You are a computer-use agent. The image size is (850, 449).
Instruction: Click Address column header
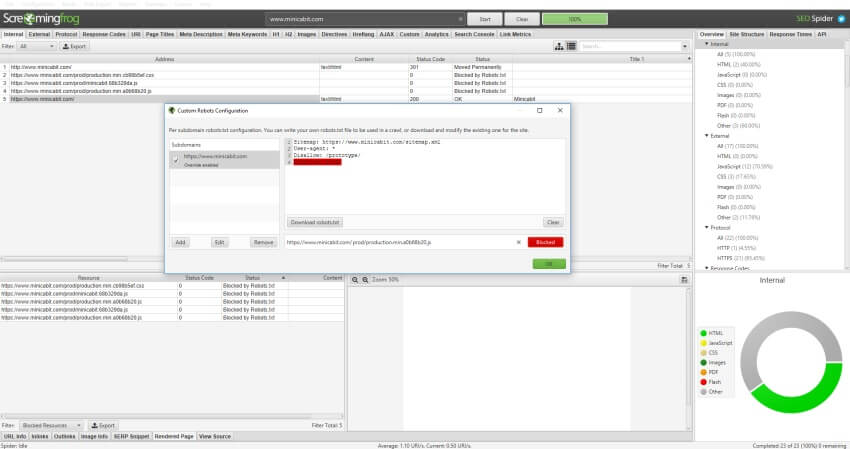click(164, 59)
